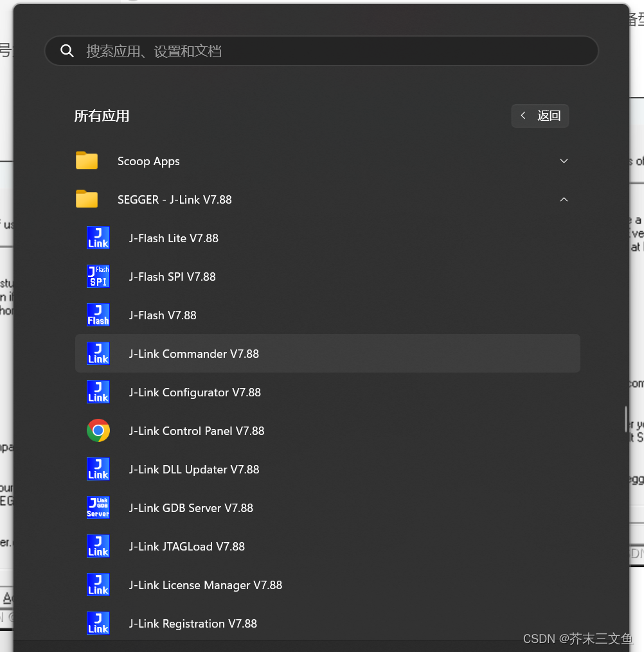Viewport: 644px width, 652px height.
Task: Select 'J-Link Commander V7.88' text
Action: (194, 354)
